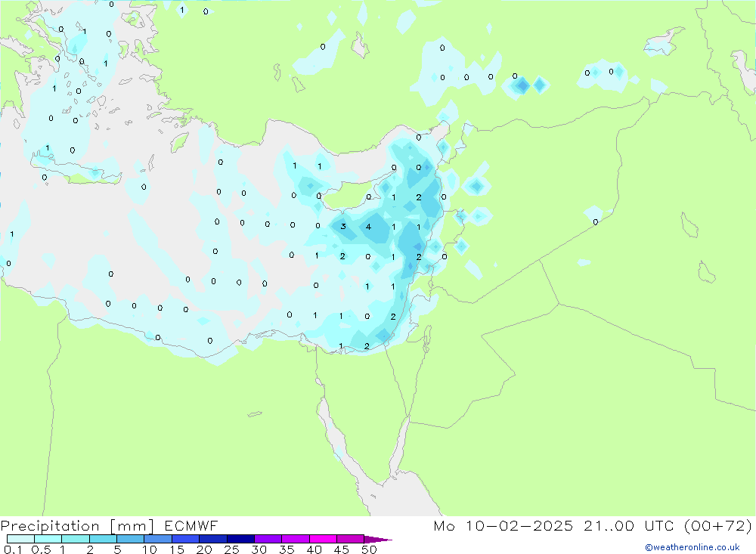Click the legend label "0.5"
This screenshot has height=554, width=756.
click(42, 549)
